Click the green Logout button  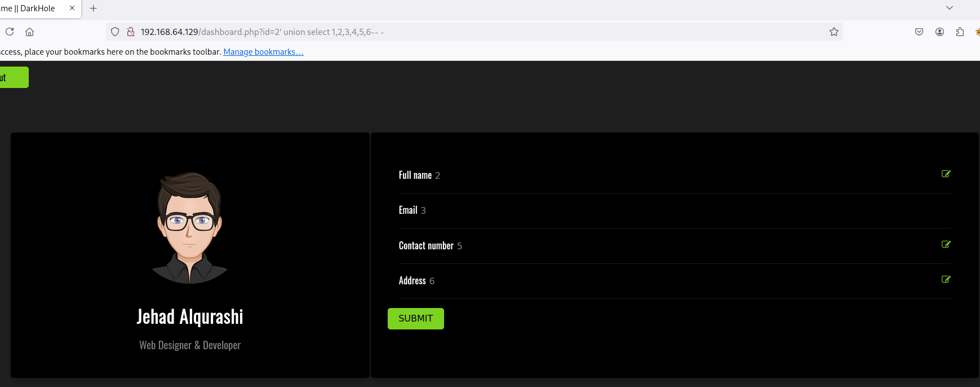click(x=14, y=77)
